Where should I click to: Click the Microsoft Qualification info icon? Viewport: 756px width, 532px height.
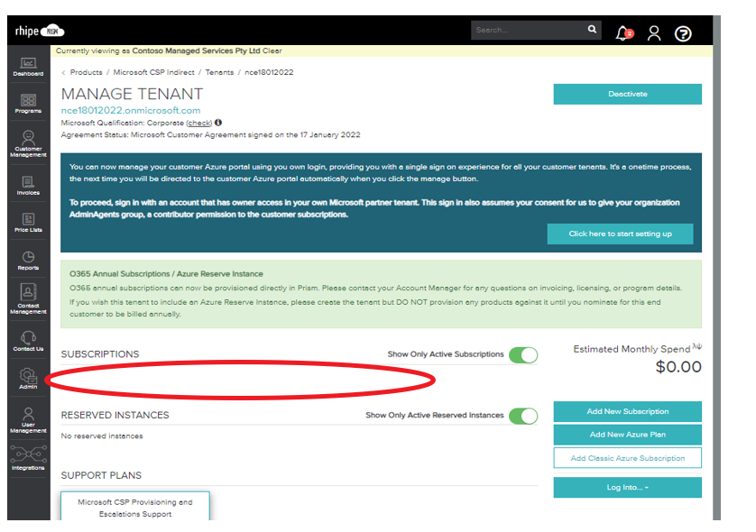(218, 123)
